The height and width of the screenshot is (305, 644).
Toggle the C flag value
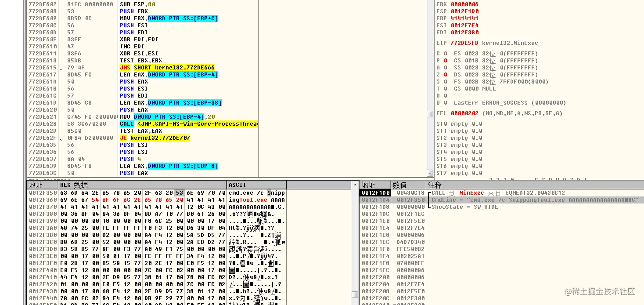(445, 54)
